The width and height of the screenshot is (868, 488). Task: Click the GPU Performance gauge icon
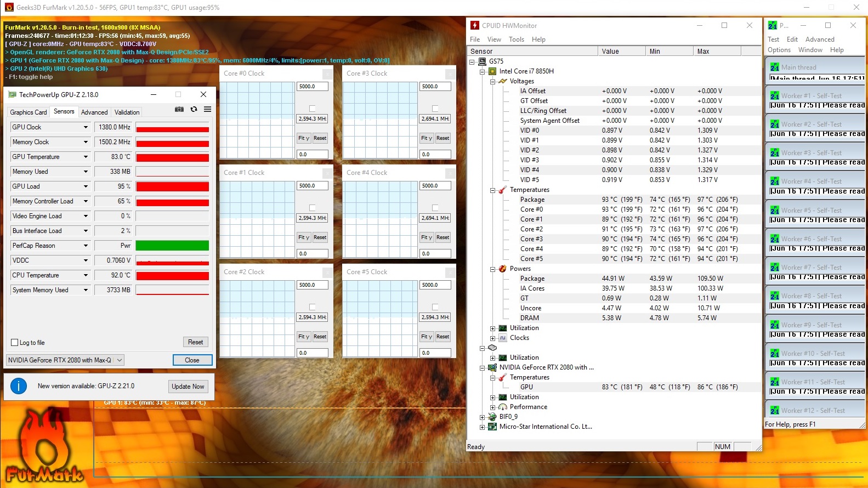(x=503, y=407)
